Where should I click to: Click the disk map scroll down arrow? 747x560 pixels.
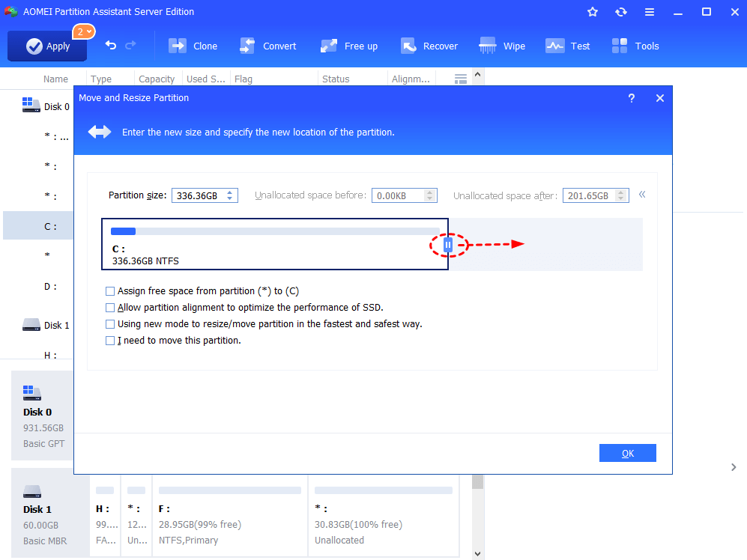[477, 554]
